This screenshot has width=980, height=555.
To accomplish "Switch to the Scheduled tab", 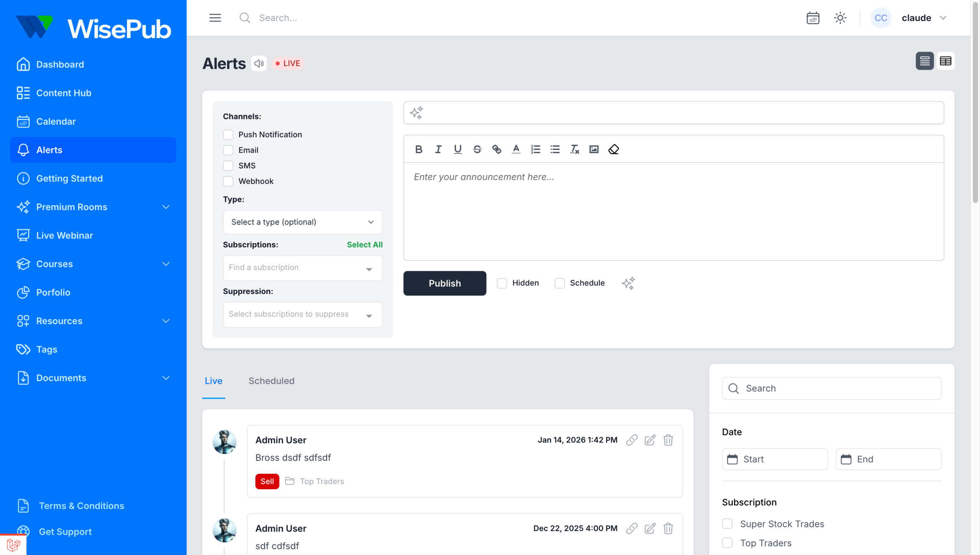I will pyautogui.click(x=271, y=381).
